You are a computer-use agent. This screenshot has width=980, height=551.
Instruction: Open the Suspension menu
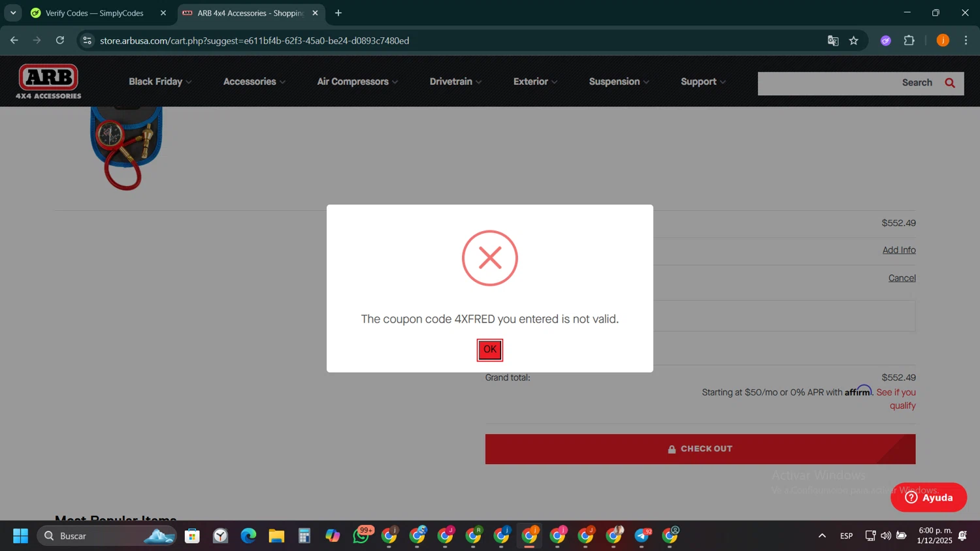[619, 82]
